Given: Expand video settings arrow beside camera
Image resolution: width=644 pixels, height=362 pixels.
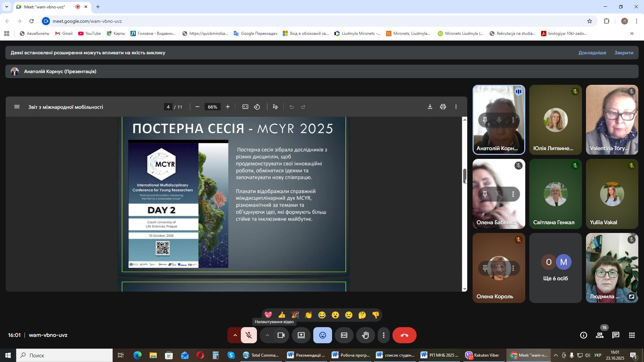Looking at the screenshot, I should pos(267,335).
